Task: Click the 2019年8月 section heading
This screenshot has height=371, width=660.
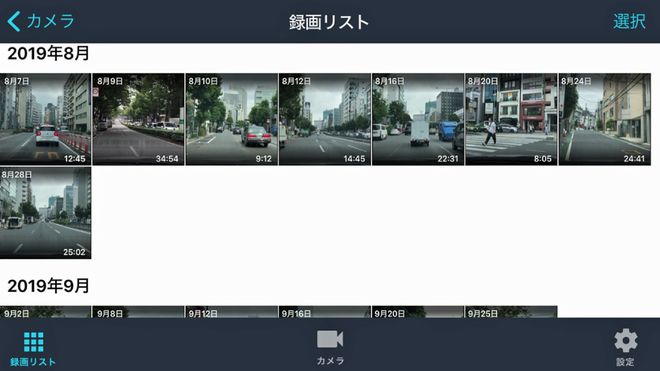Action: tap(48, 53)
